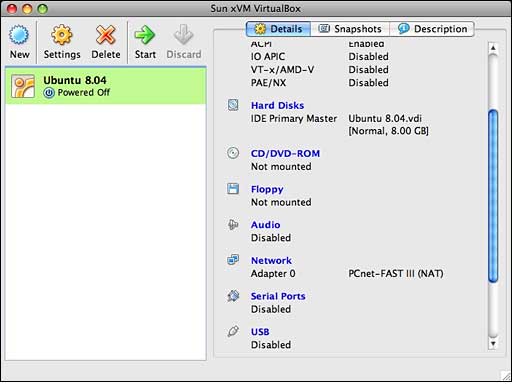Viewport: 512px width, 384px height.
Task: Click the Serial Ports icon
Action: pos(233,296)
